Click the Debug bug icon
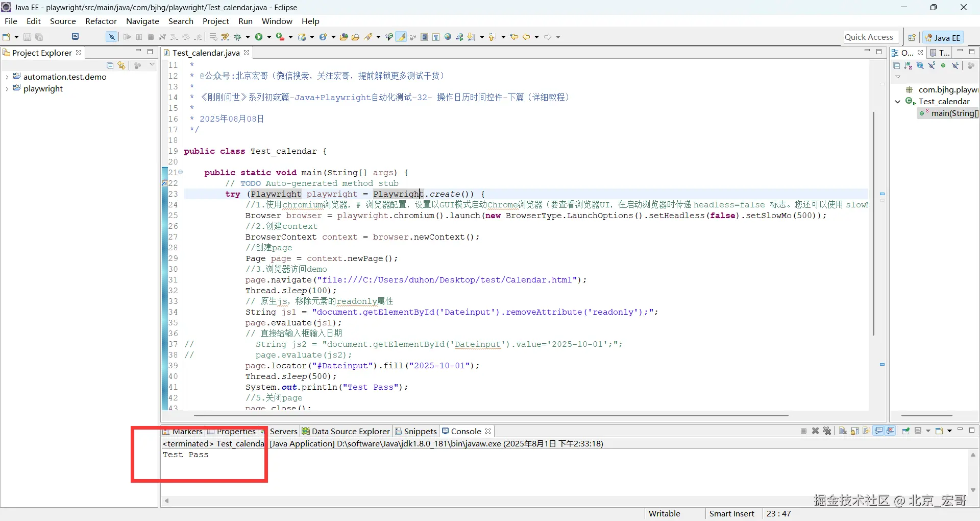 (238, 37)
